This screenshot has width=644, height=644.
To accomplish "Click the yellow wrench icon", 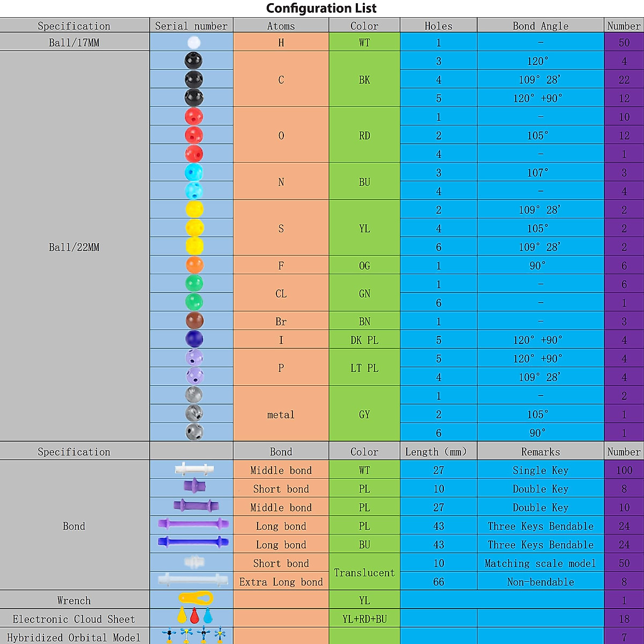I will click(195, 599).
